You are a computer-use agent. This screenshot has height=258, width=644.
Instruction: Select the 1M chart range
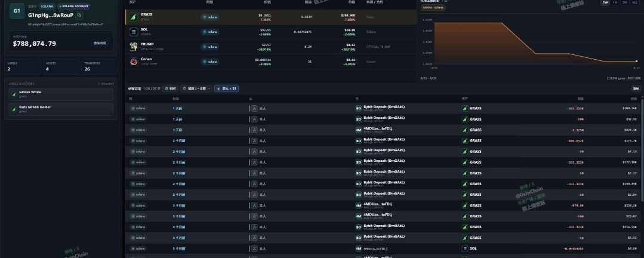615,2
